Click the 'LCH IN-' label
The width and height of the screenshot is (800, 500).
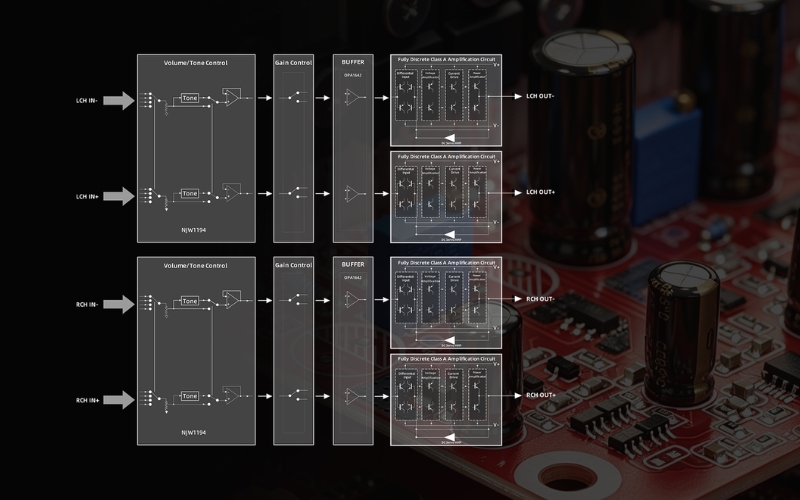coord(87,101)
